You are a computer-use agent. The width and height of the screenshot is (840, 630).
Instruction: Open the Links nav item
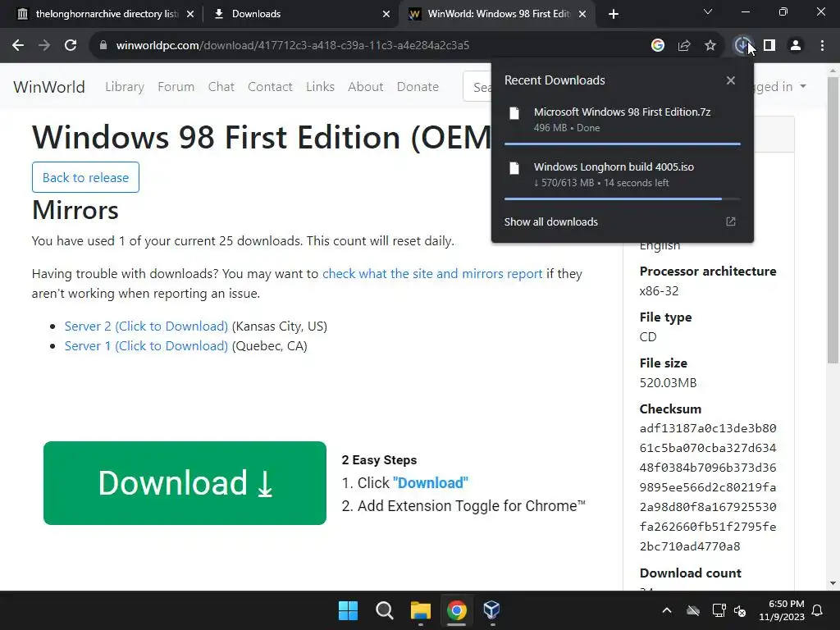click(x=321, y=87)
